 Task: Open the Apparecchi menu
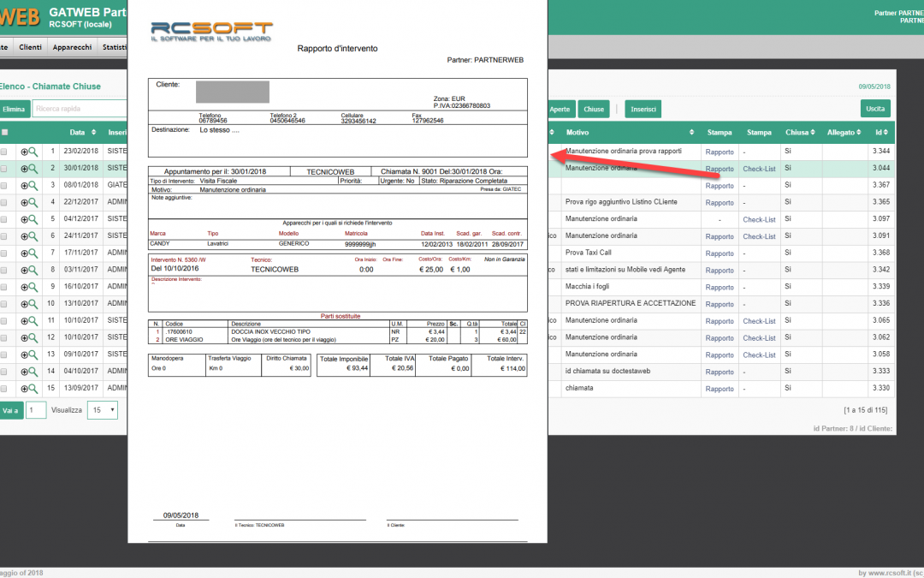(72, 47)
